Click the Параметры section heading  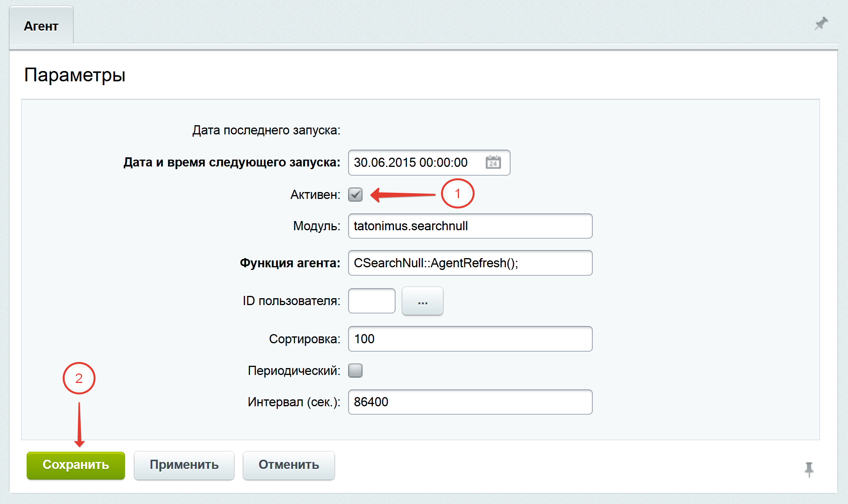[x=75, y=75]
